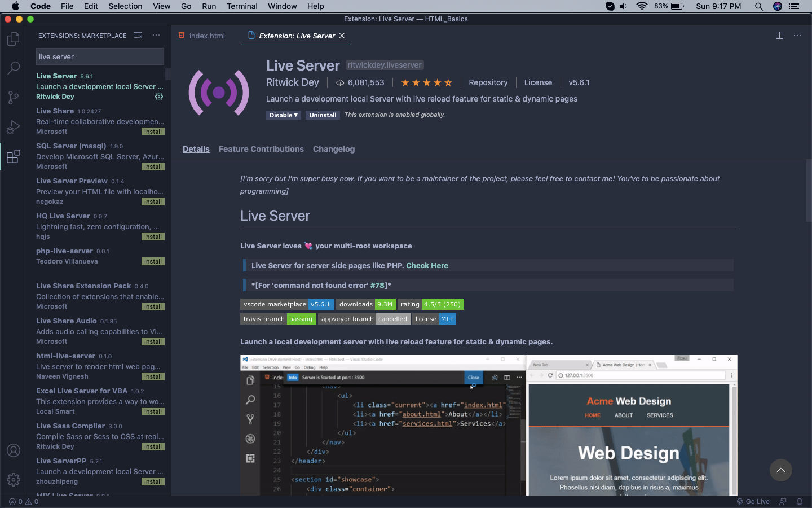This screenshot has height=508, width=812.
Task: Close the Extension: Live Server tab
Action: point(342,36)
